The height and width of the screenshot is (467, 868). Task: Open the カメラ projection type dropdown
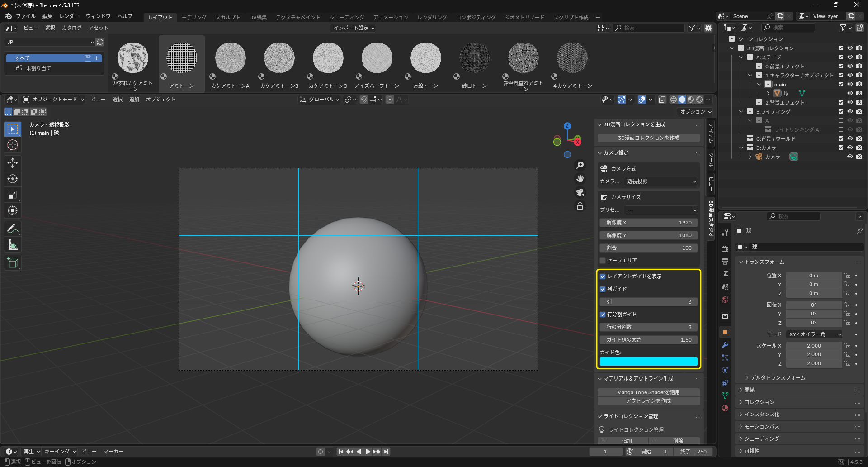[661, 181]
